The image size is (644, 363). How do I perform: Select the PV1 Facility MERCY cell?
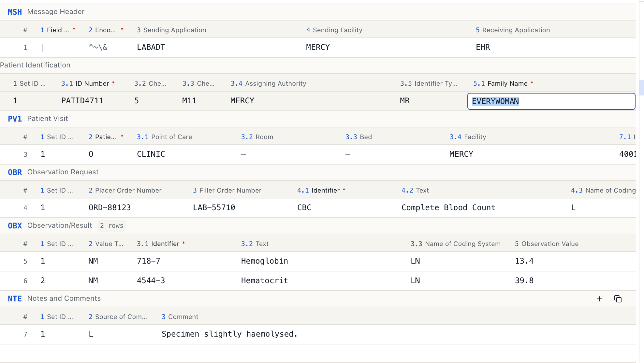point(461,154)
